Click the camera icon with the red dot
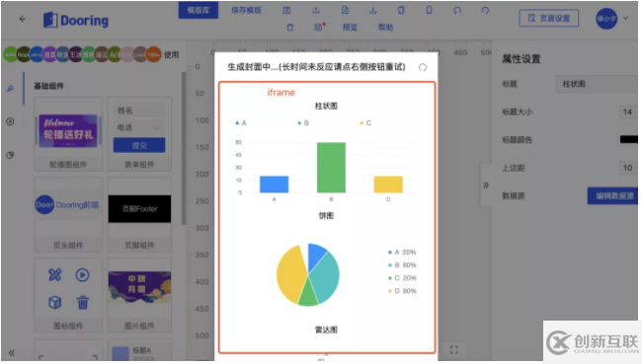This screenshot has height=364, width=642. tap(319, 27)
